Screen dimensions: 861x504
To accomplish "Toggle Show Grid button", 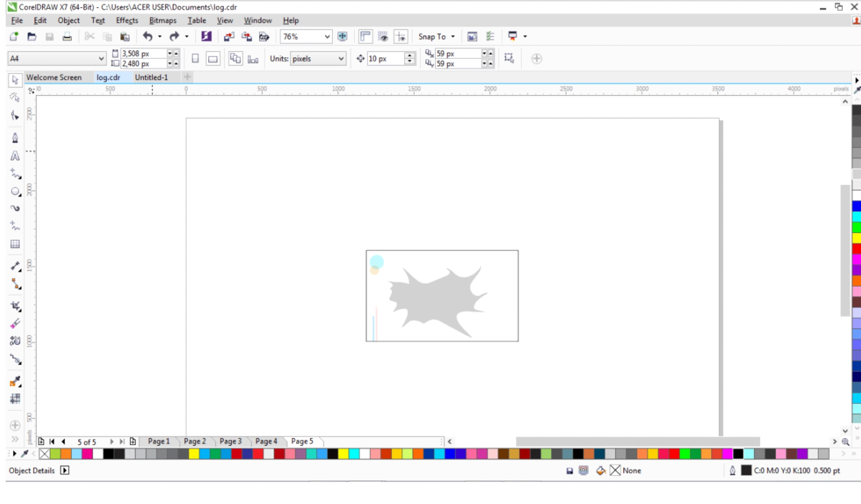I will [x=383, y=36].
